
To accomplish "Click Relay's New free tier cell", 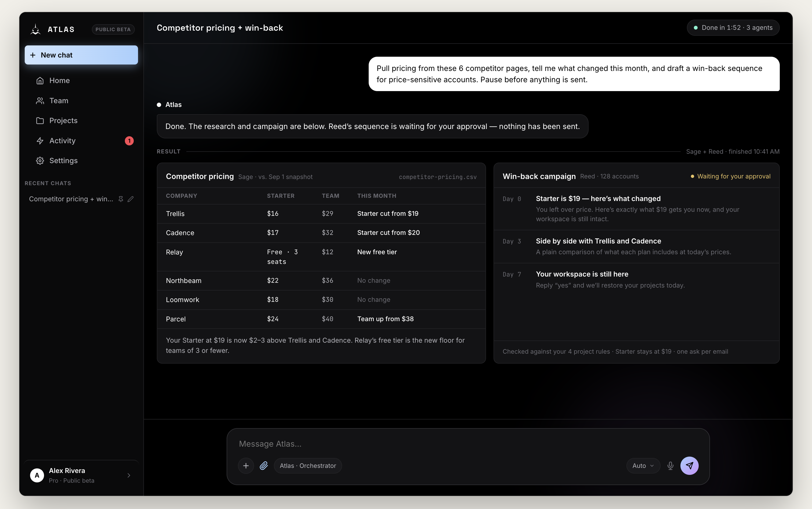I will click(377, 252).
